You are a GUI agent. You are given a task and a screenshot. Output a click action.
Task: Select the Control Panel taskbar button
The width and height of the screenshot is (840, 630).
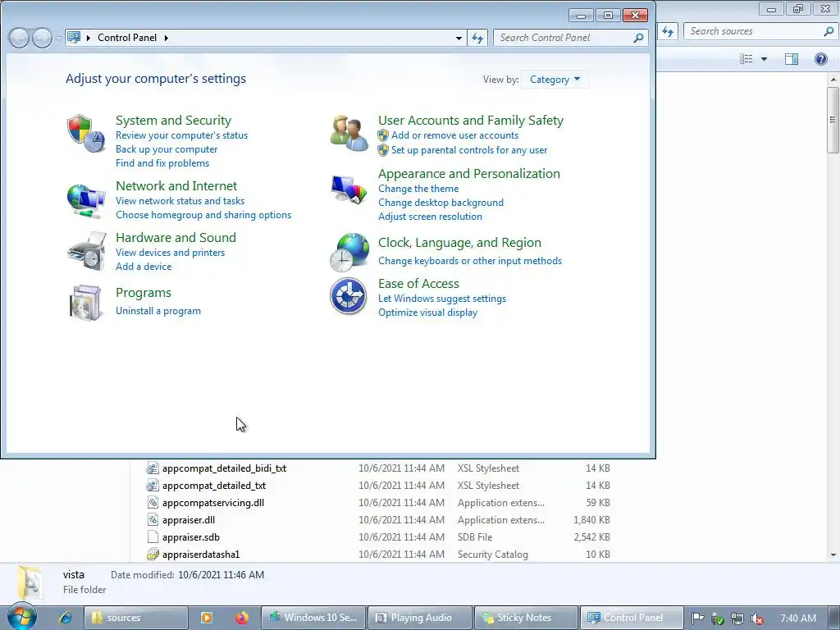tap(632, 618)
